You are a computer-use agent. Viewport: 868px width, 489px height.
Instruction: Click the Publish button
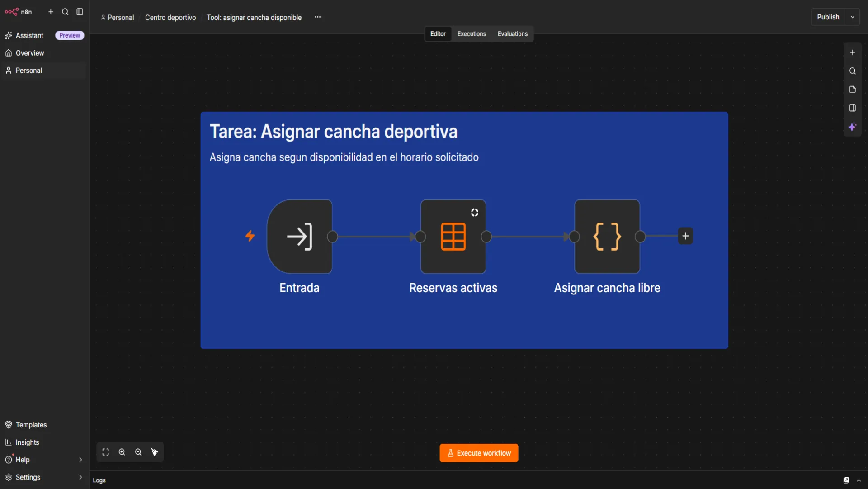click(828, 17)
